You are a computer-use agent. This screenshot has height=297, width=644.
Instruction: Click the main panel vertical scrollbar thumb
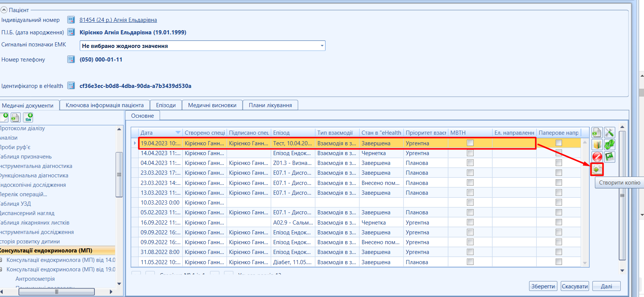tap(622, 195)
